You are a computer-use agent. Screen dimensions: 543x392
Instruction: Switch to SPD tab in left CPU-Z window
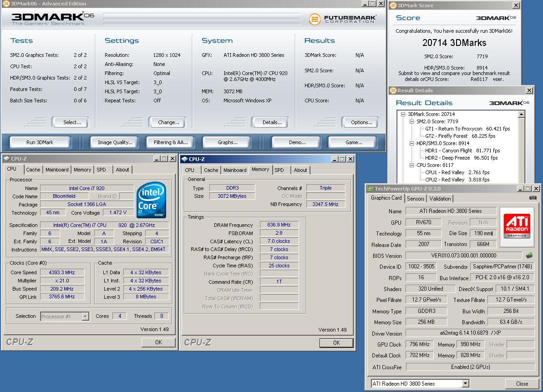[x=101, y=170]
